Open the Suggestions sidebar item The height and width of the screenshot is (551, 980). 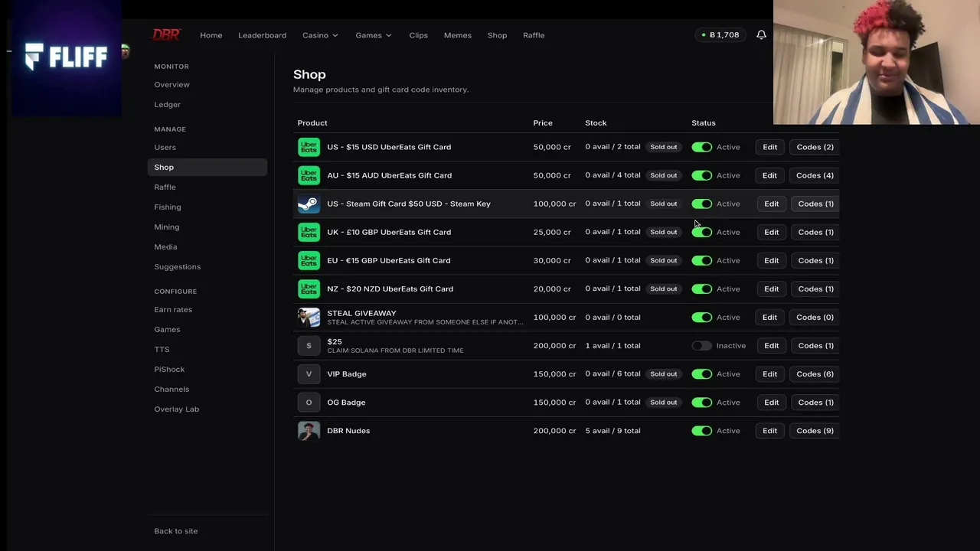pyautogui.click(x=177, y=266)
